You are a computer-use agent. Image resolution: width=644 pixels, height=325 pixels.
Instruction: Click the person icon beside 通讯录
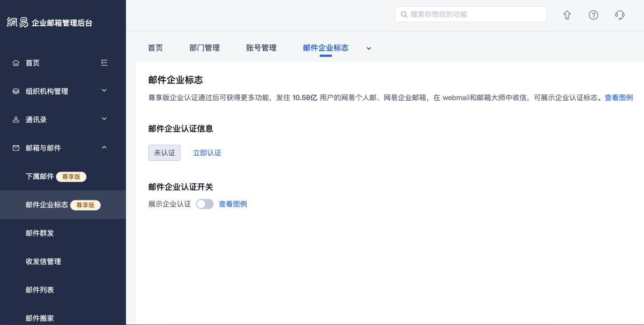(16, 120)
